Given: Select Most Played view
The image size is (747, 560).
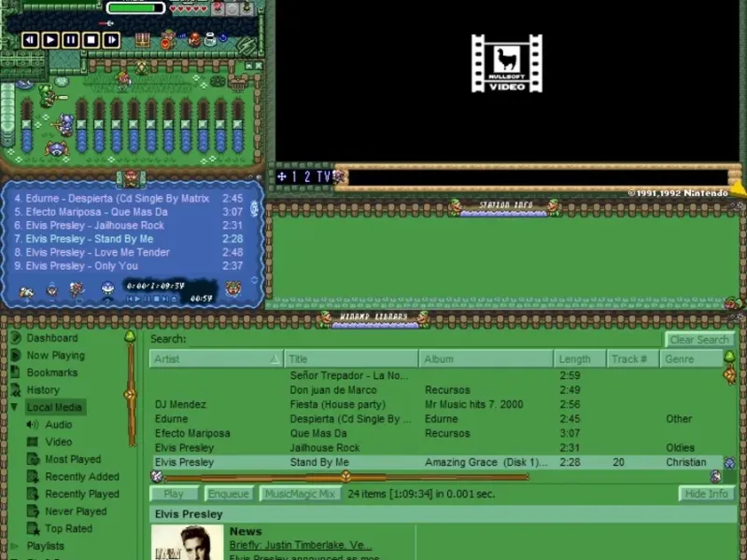Looking at the screenshot, I should coord(73,459).
